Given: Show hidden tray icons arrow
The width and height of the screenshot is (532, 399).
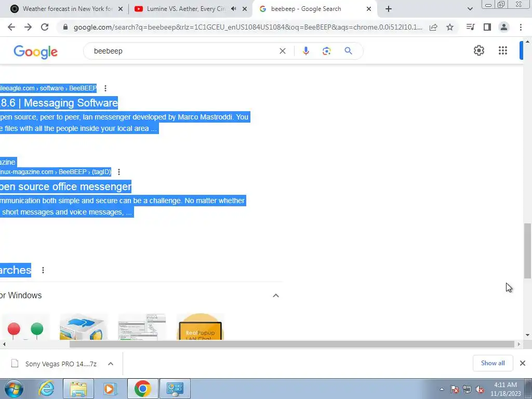Looking at the screenshot, I should click(x=442, y=390).
